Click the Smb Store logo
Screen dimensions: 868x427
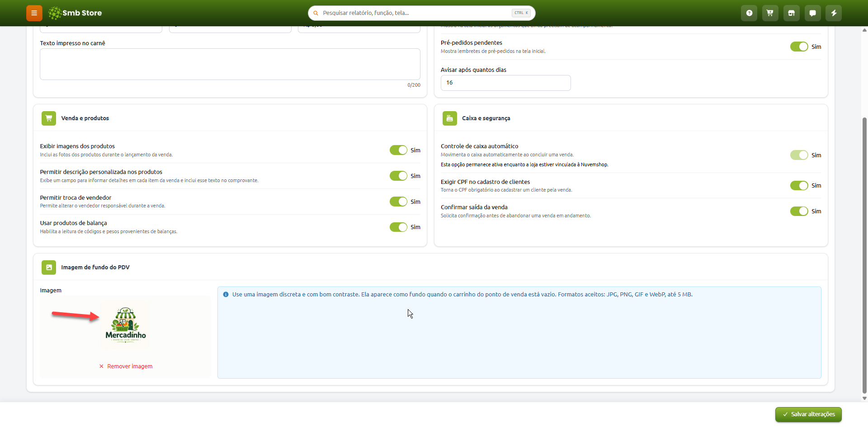(x=75, y=13)
